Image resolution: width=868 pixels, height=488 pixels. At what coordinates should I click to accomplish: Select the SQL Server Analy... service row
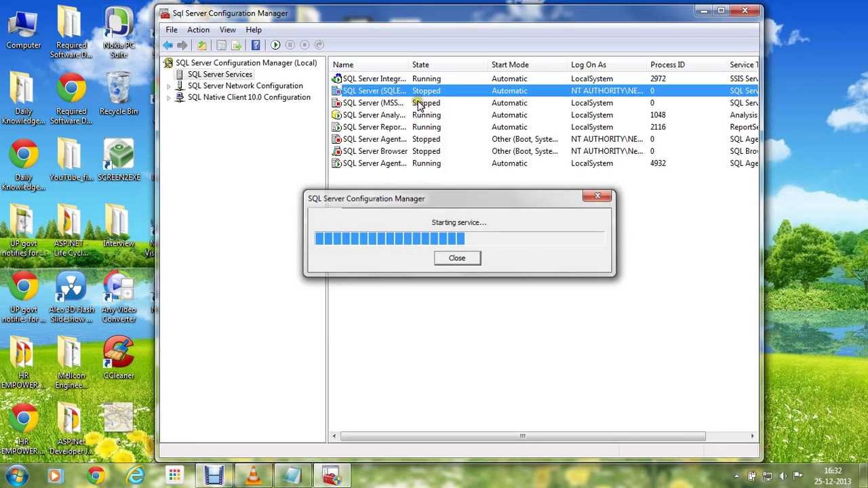pos(544,115)
